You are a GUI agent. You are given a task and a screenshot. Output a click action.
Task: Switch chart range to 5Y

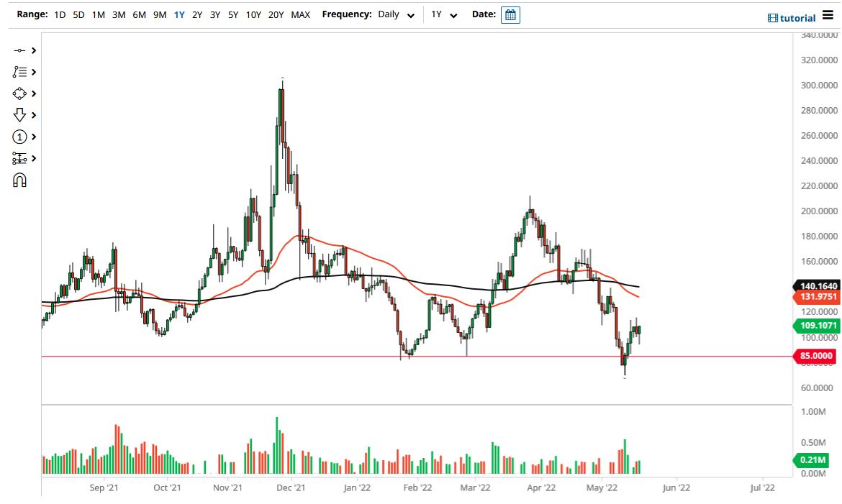coord(234,14)
